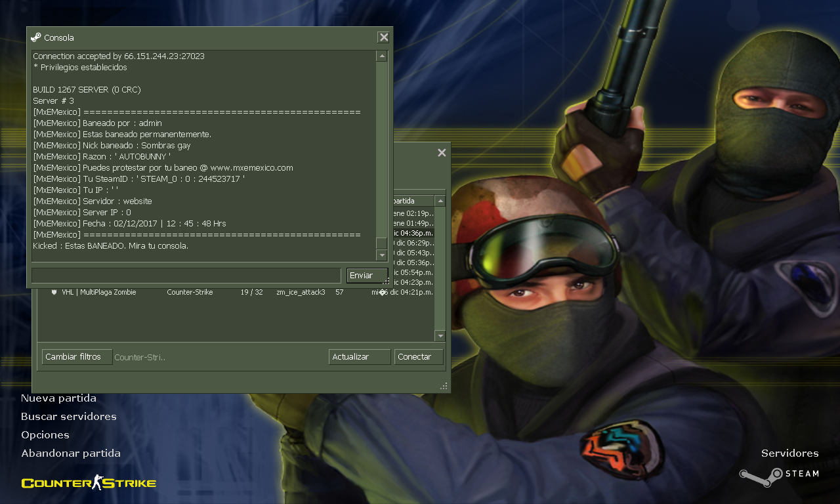Click the Counter-Strike game cell in server row

click(x=190, y=292)
